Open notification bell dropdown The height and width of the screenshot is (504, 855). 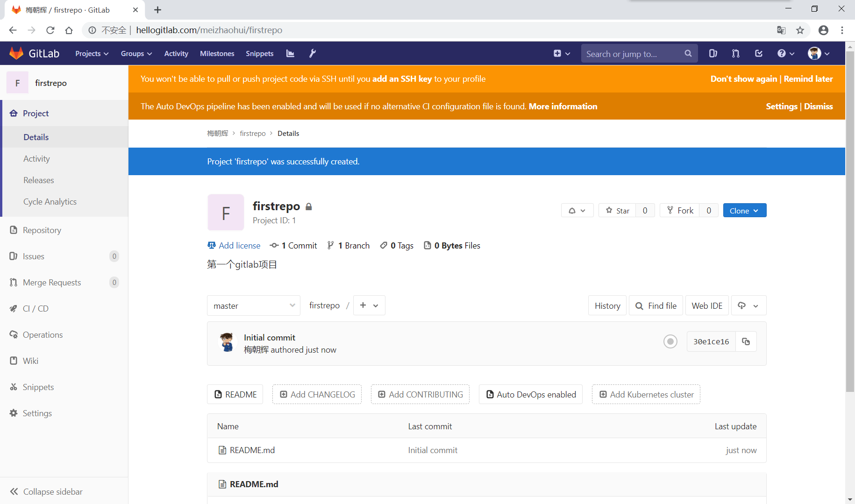pos(577,210)
